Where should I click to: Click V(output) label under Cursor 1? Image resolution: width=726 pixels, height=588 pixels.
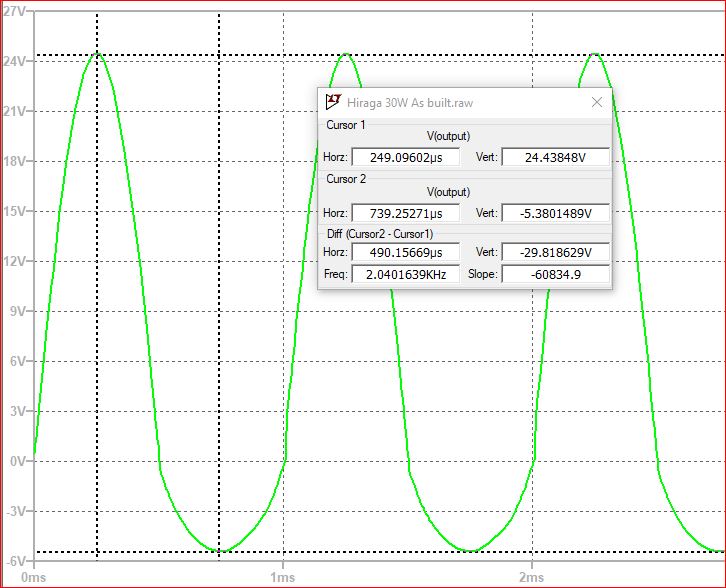448,136
